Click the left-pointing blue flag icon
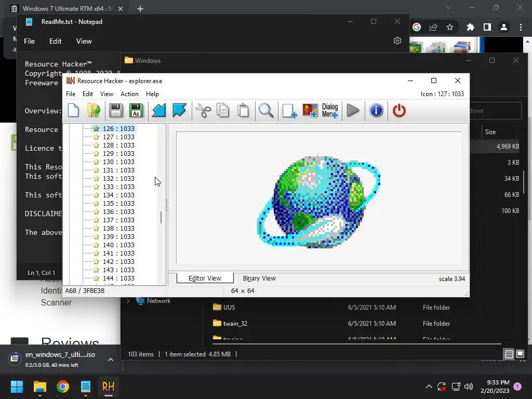Screen dimensions: 532x399 tap(158, 111)
